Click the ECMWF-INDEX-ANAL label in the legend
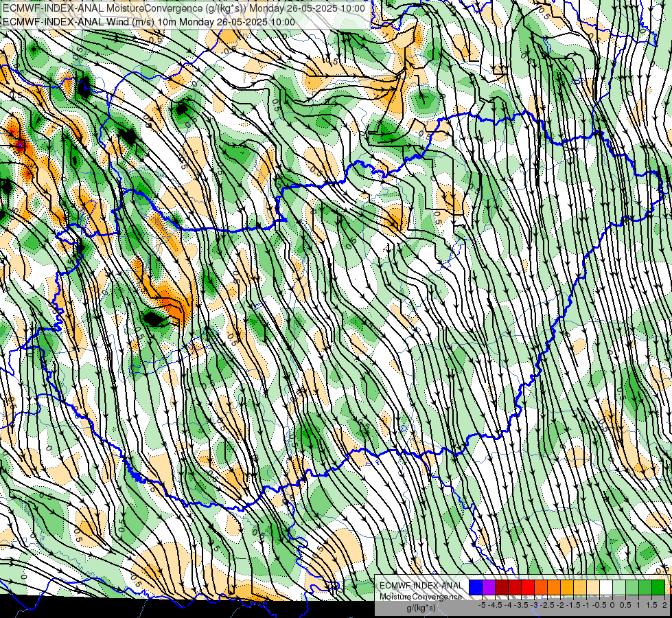The height and width of the screenshot is (618, 672). pos(421,586)
